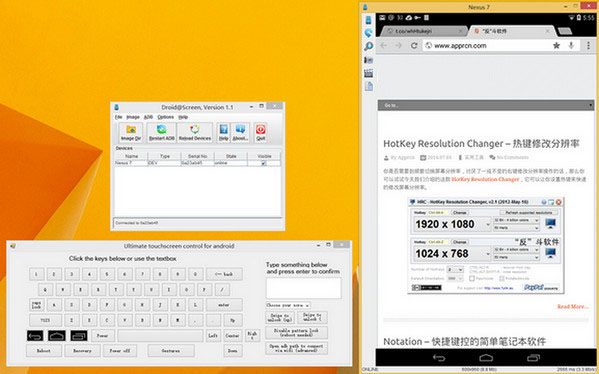The image size is (599, 374).
Task: Open File menu in Droid@Screen
Action: (118, 117)
